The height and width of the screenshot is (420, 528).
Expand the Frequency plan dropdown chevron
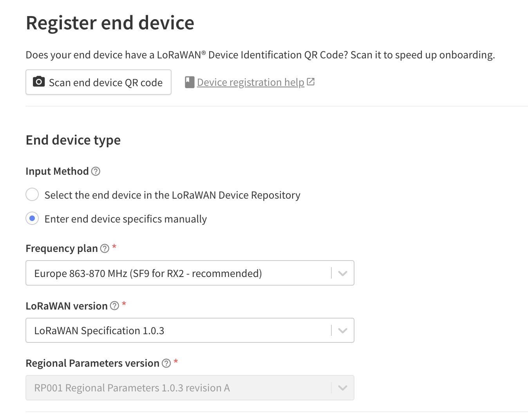click(343, 273)
